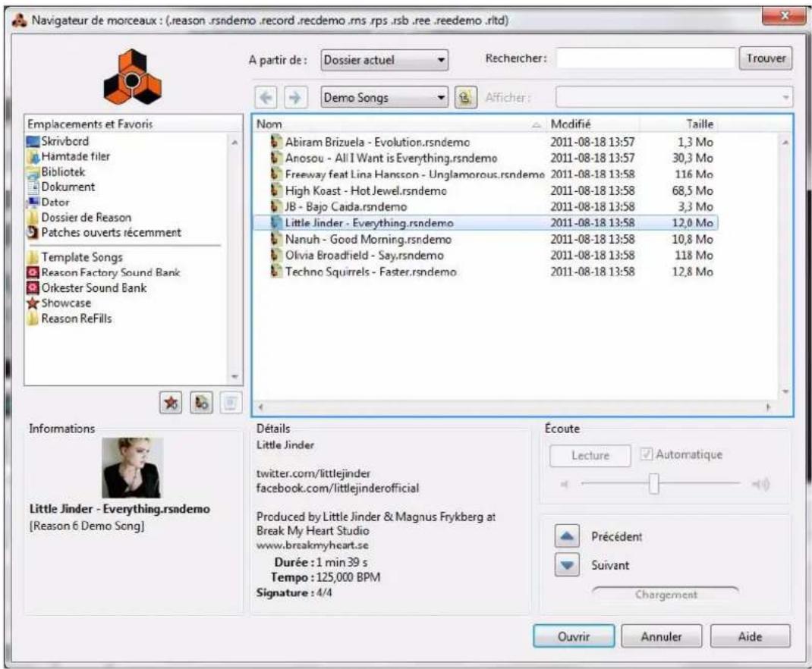Click the Skrivbord desktop icon
Viewport: 812px width, 669px height.
point(33,141)
